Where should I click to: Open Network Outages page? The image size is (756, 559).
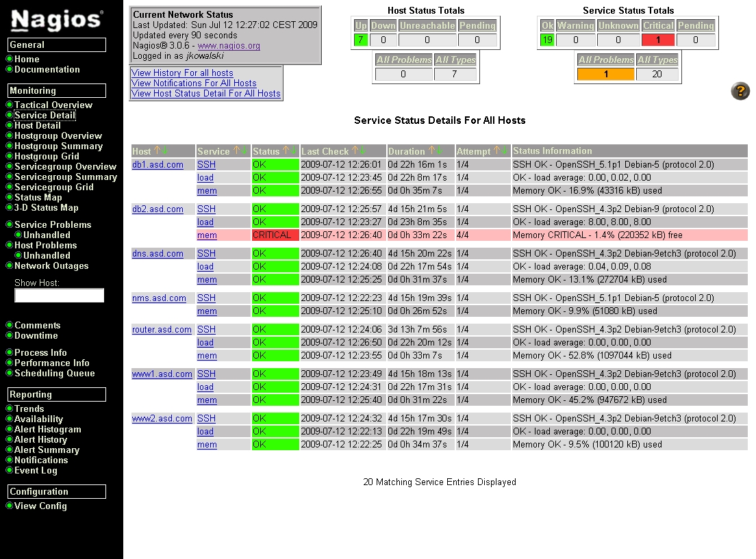(x=51, y=266)
